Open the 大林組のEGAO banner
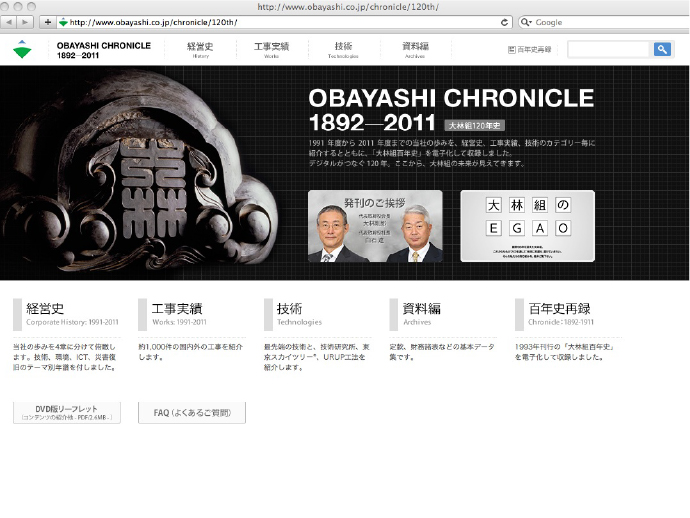 point(528,226)
